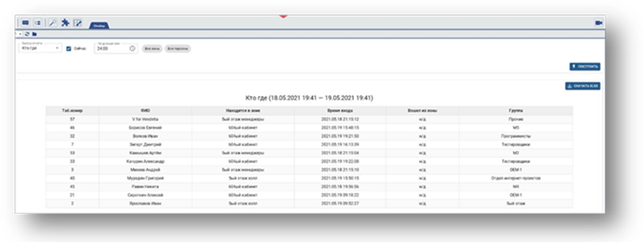This screenshot has width=644, height=242.
Task: Click the video camera icon
Action: (x=598, y=23)
